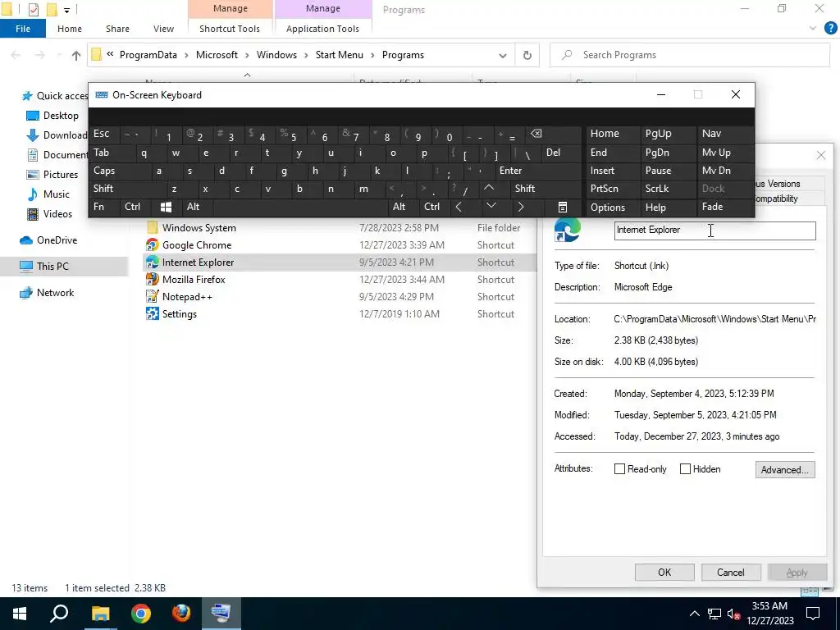Click the Enter key on On-Screen Keyboard
Viewport: 840px width, 630px height.
510,171
